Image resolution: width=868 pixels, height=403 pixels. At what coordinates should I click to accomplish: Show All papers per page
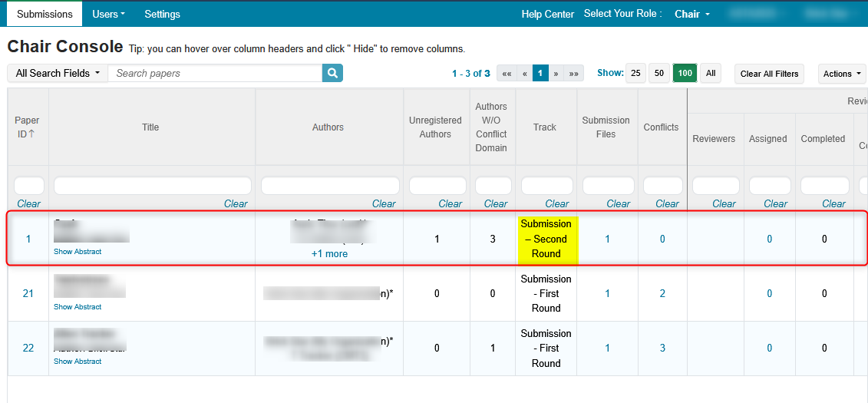[711, 73]
